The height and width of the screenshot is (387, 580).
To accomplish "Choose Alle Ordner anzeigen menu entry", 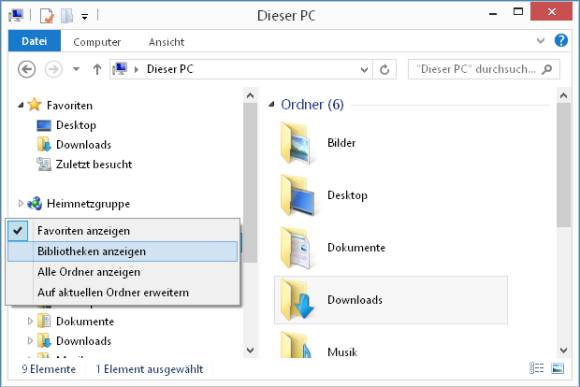I will coord(123,272).
